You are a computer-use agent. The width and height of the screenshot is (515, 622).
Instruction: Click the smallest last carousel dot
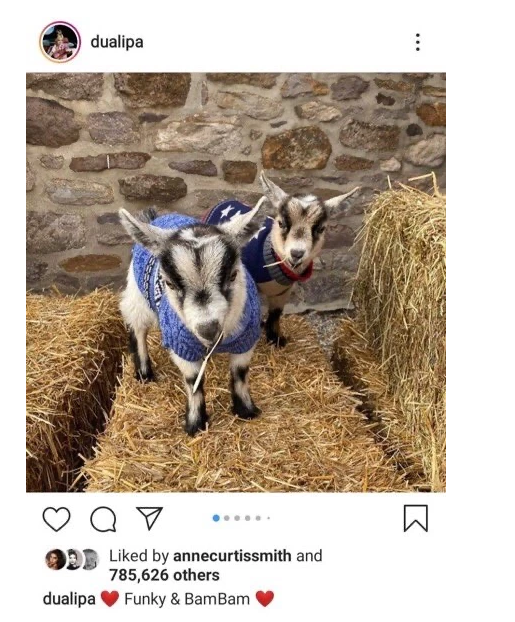(269, 518)
